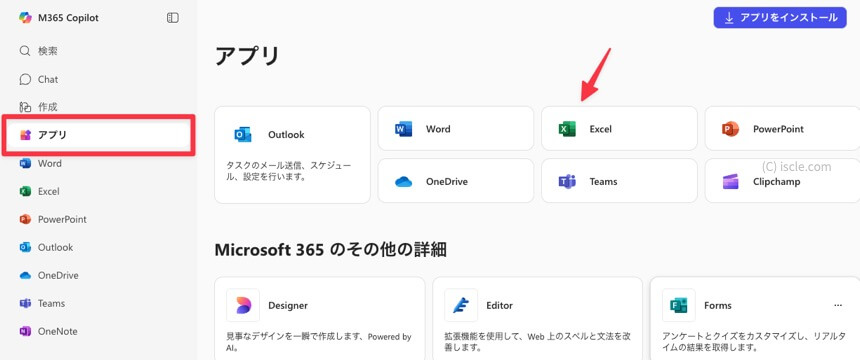860x360 pixels.
Task: Open Word from the sidebar
Action: coord(99,163)
